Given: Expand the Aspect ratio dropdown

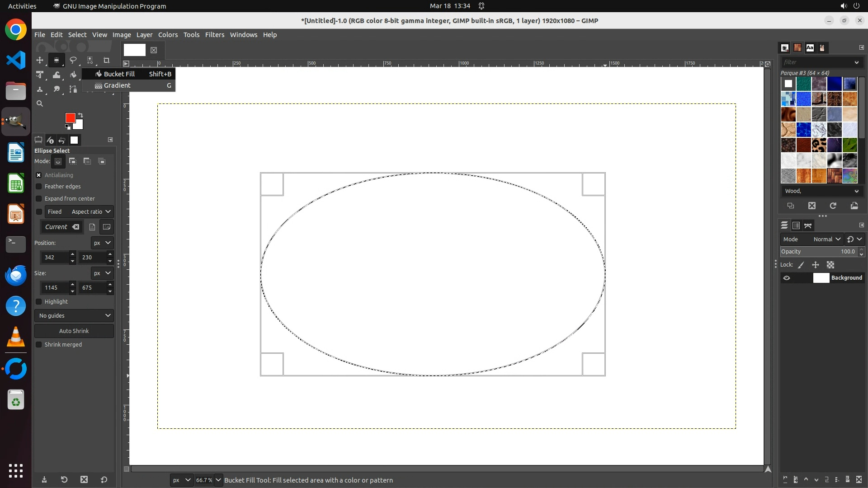Looking at the screenshot, I should (x=91, y=211).
